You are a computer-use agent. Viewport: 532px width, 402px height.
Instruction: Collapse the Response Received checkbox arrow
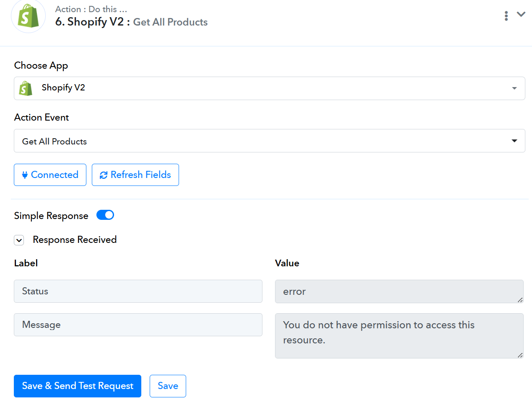19,240
